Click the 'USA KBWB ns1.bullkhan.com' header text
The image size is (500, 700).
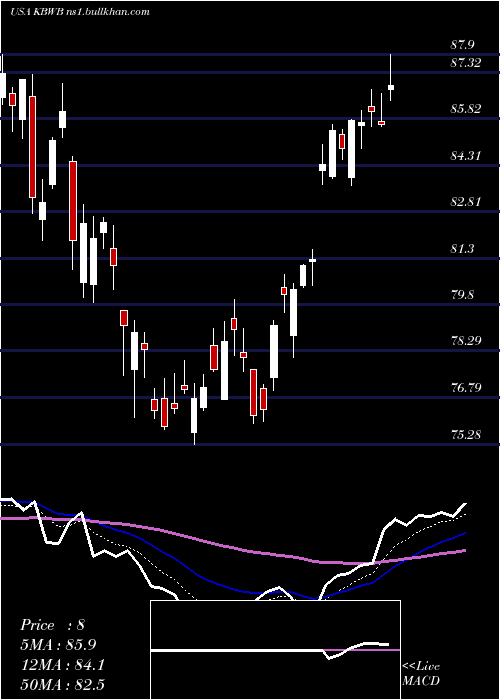click(x=79, y=12)
